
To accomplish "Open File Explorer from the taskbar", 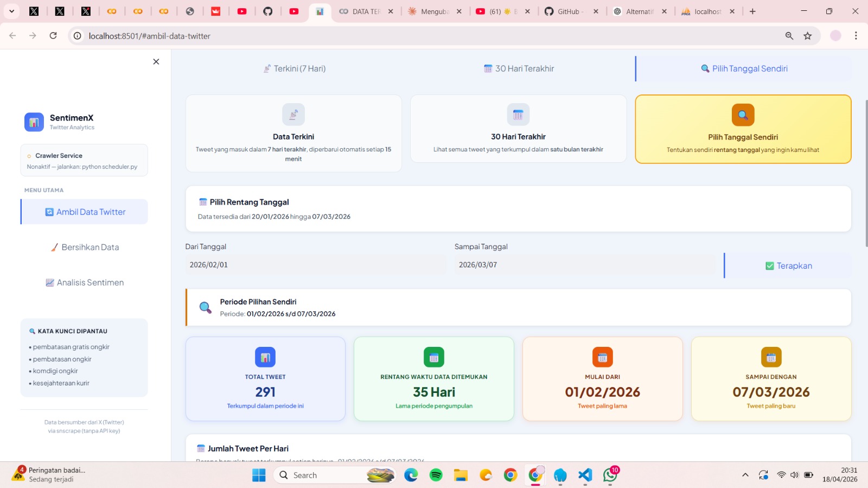I will (x=461, y=475).
